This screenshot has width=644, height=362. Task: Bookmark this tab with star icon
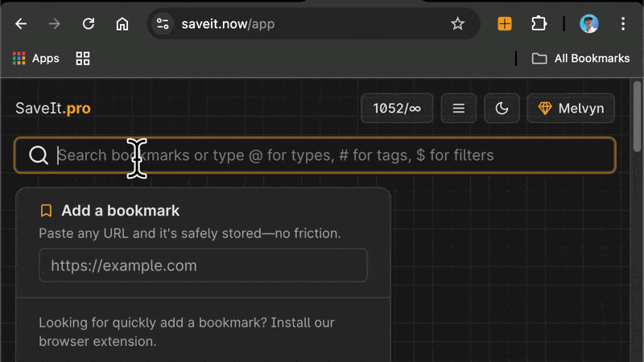click(x=457, y=24)
